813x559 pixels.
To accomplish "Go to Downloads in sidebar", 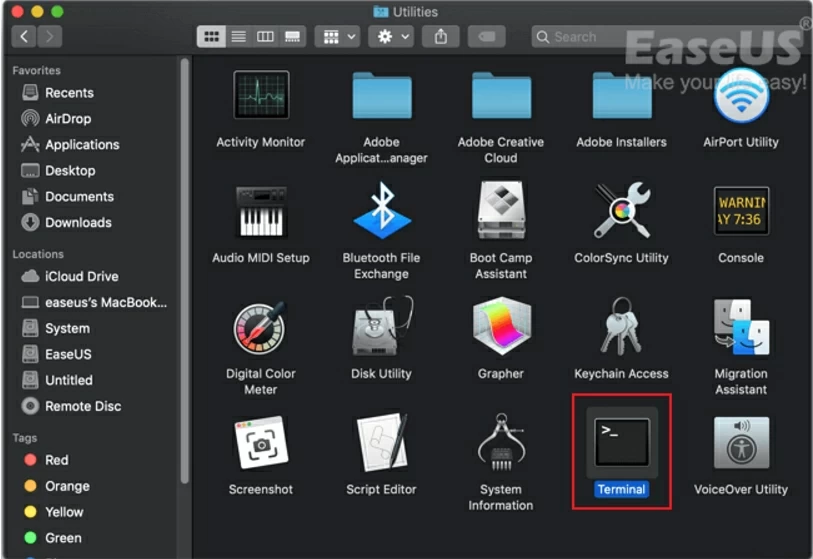I will pyautogui.click(x=77, y=223).
